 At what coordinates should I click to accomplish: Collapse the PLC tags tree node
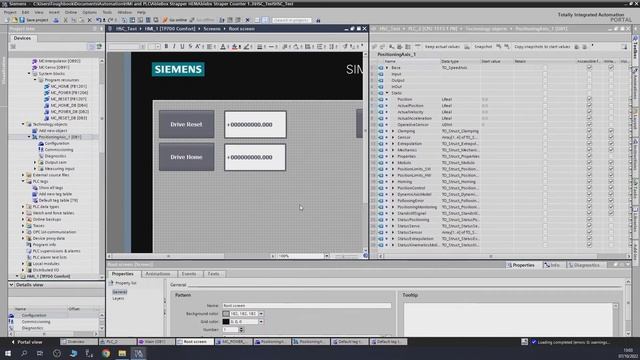point(23,181)
